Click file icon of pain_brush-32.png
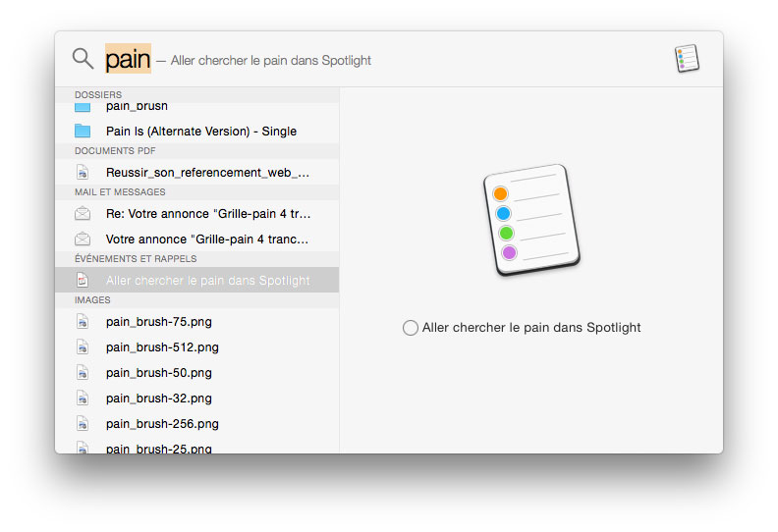This screenshot has width=778, height=532. (83, 399)
